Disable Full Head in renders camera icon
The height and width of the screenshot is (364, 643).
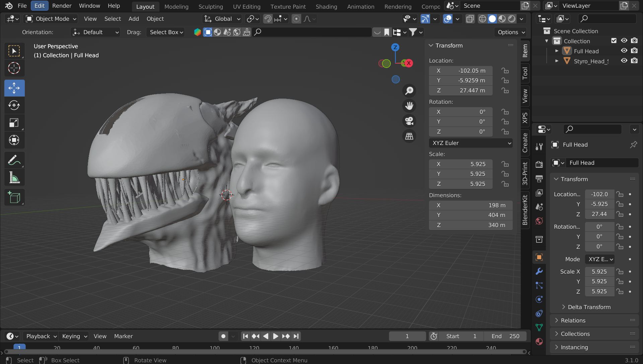pos(634,51)
